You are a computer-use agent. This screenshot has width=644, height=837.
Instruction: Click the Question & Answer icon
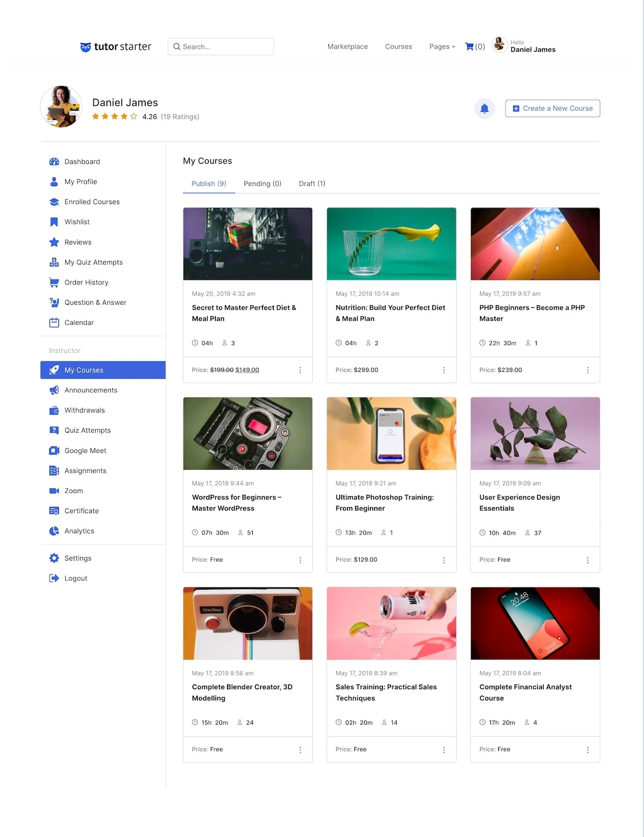click(x=54, y=302)
